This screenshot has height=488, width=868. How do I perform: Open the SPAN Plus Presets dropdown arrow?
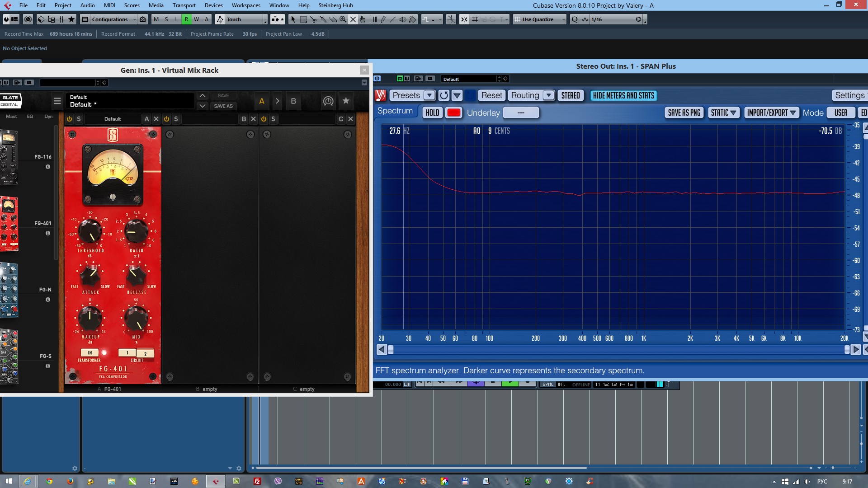click(x=429, y=95)
